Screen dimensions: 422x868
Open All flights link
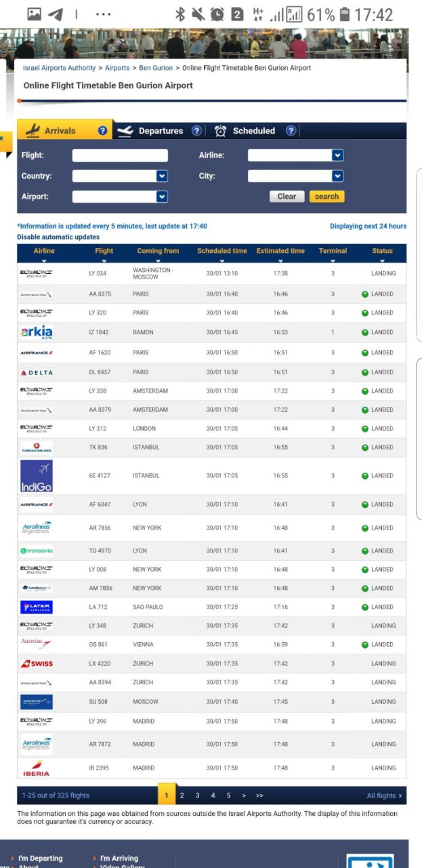click(384, 795)
